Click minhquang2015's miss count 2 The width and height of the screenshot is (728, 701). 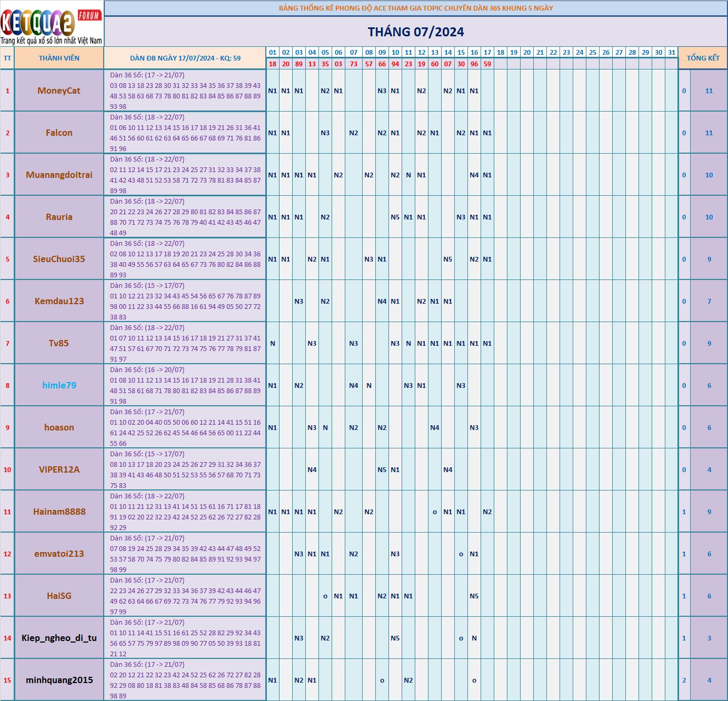(x=684, y=680)
